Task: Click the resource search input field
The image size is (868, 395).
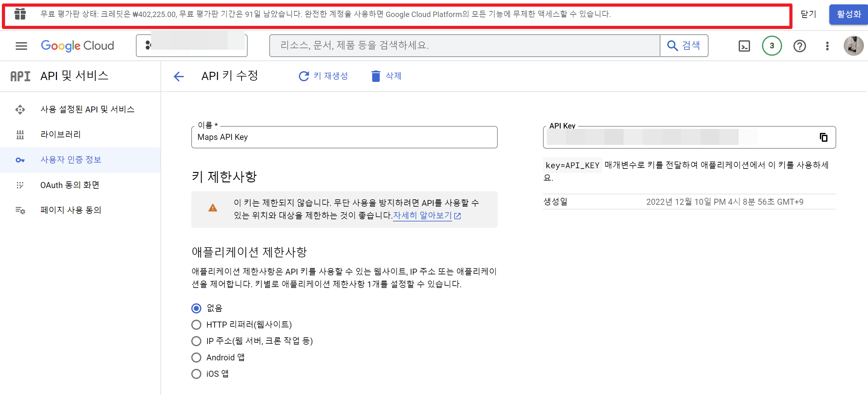Action: (464, 45)
